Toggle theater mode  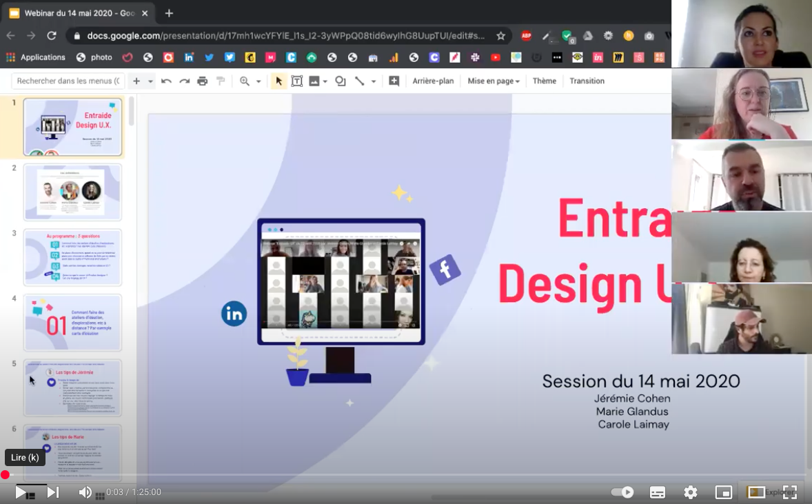point(756,492)
